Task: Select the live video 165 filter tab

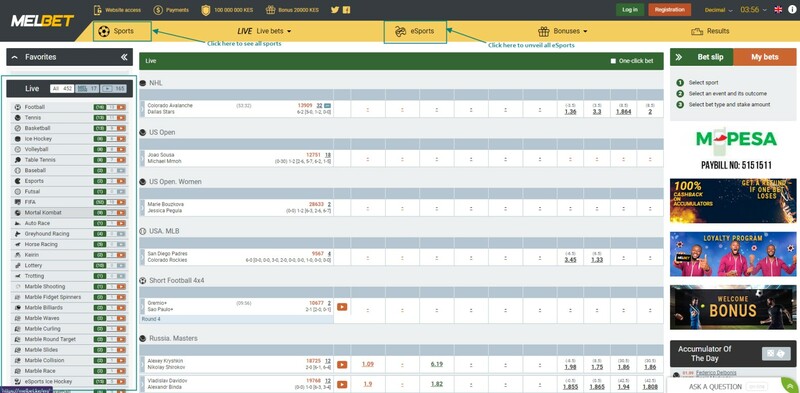Action: point(113,89)
